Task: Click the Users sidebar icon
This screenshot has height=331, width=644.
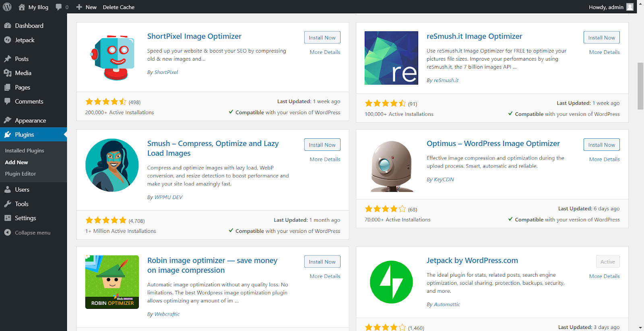Action: click(x=8, y=189)
